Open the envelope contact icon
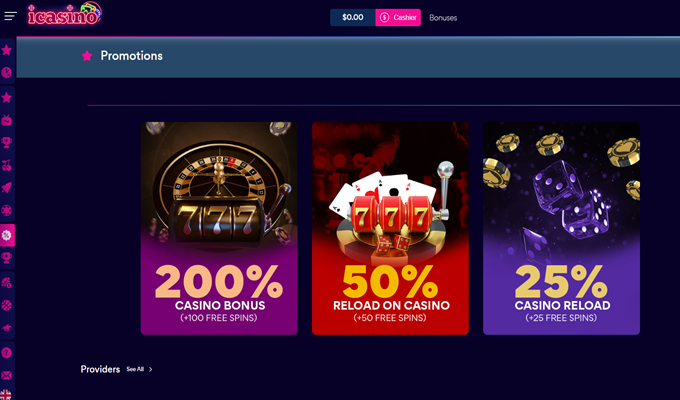 click(7, 375)
